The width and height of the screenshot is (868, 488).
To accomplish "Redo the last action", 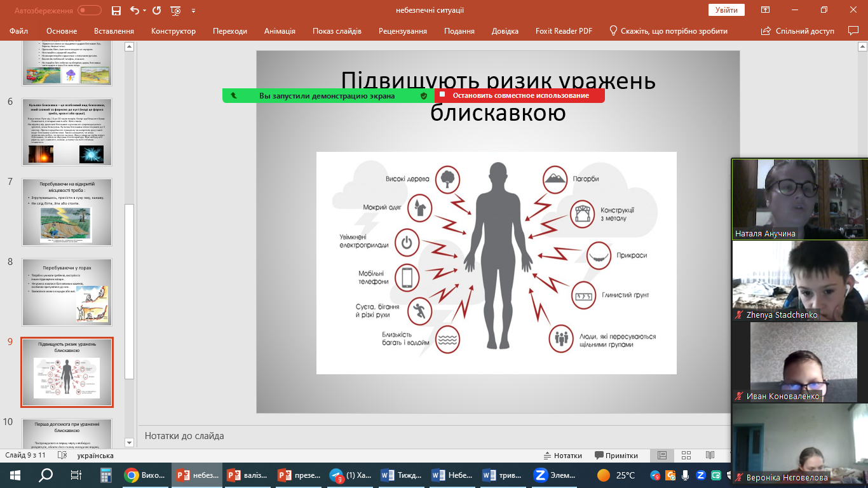I will [156, 10].
